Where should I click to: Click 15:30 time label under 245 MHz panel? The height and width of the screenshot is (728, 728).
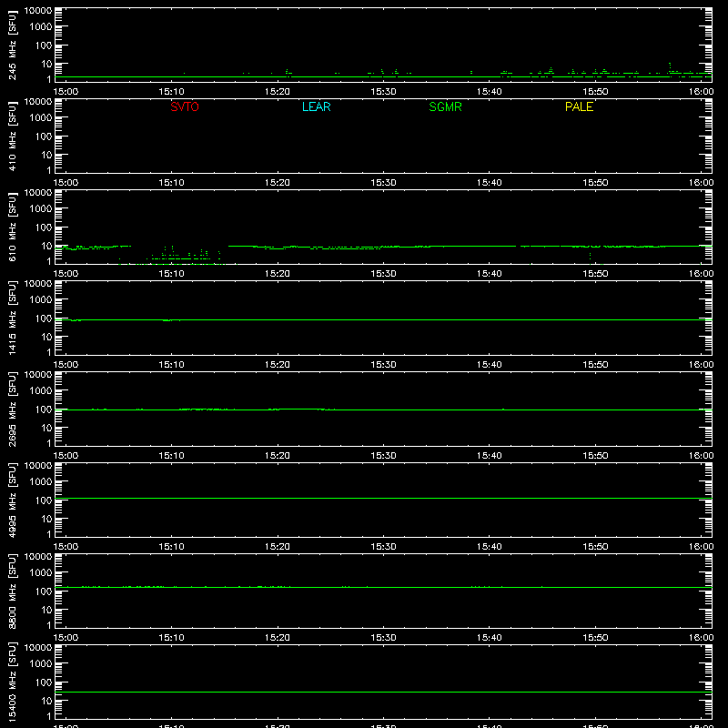click(x=383, y=92)
